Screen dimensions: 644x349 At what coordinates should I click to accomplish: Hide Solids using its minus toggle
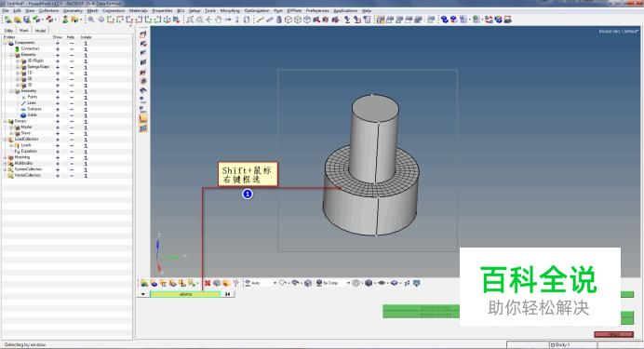(72, 115)
